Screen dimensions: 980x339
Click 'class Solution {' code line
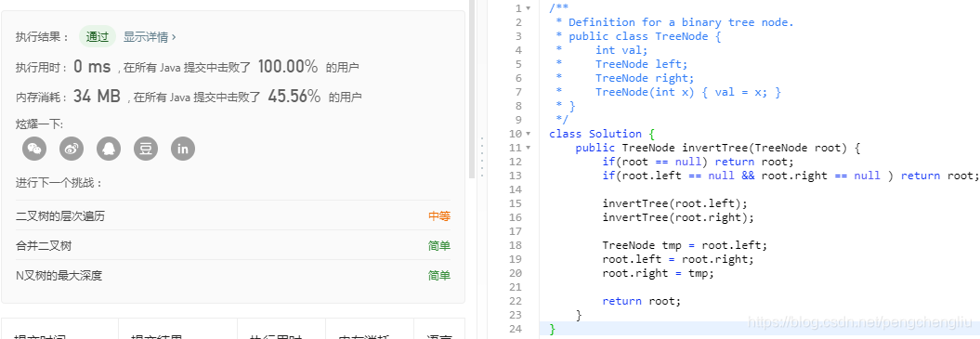click(601, 134)
